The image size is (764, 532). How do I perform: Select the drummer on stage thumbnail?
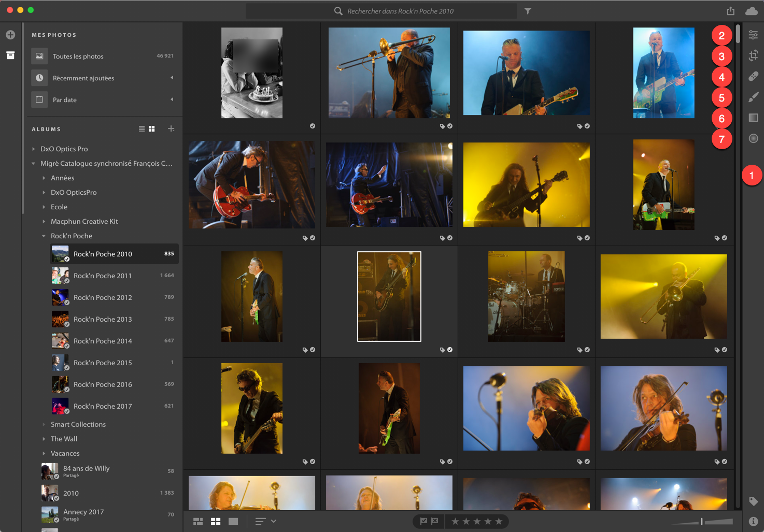point(527,296)
